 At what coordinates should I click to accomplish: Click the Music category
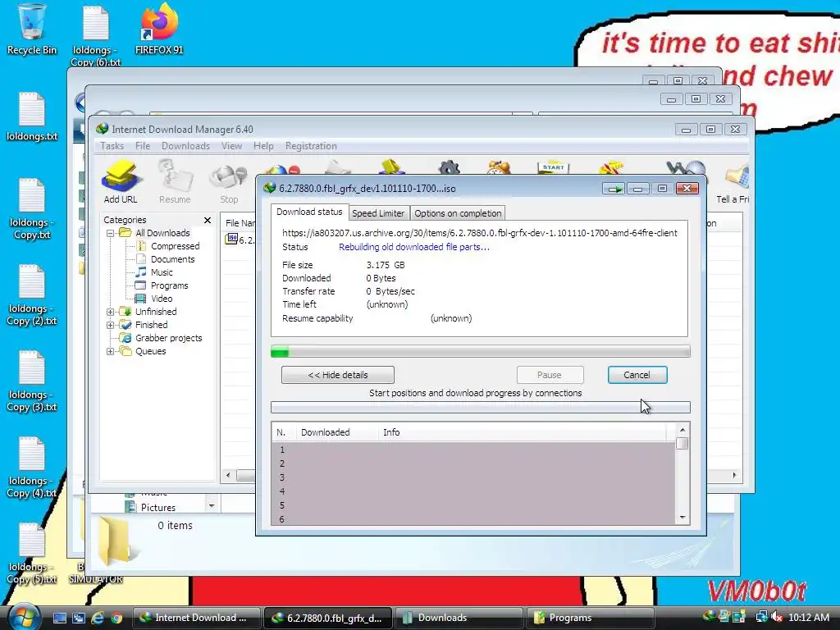[162, 272]
